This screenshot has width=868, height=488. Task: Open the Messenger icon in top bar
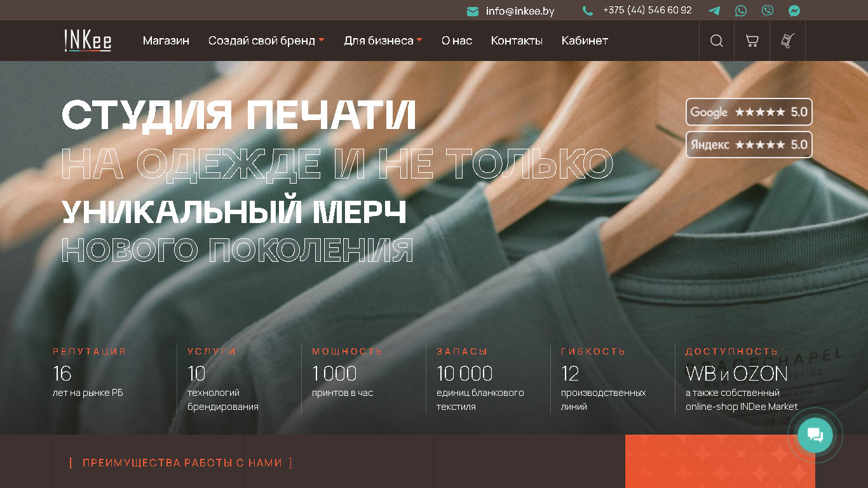pyautogui.click(x=794, y=11)
